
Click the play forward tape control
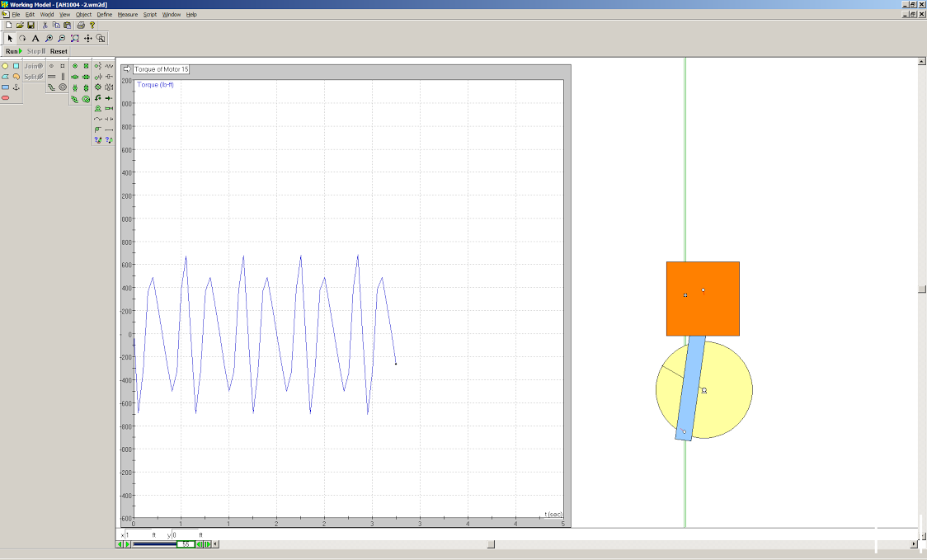128,544
